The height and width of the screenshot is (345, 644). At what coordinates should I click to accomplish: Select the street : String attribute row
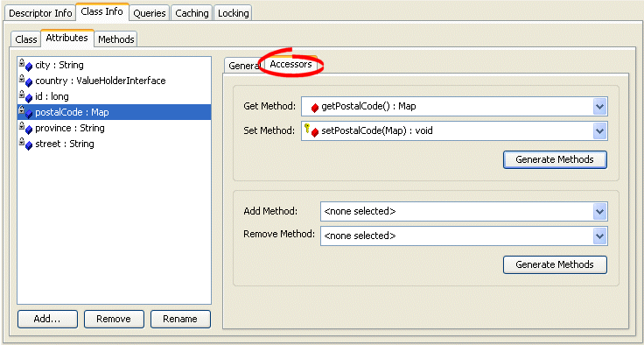[x=114, y=144]
